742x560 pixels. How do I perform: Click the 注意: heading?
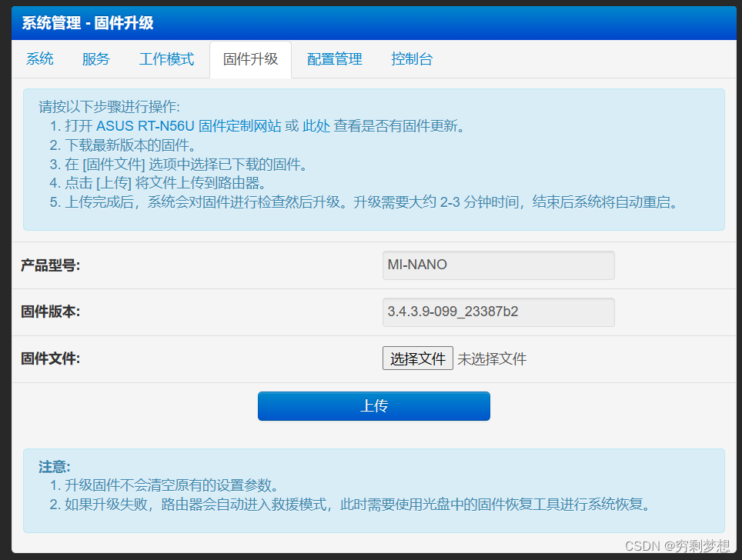55,467
